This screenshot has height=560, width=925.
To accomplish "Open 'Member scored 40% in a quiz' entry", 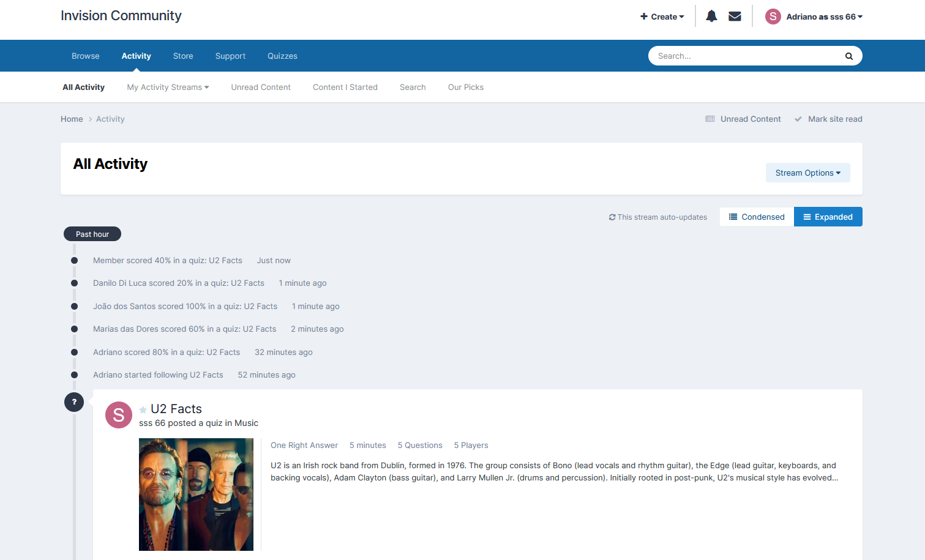I will 168,261.
